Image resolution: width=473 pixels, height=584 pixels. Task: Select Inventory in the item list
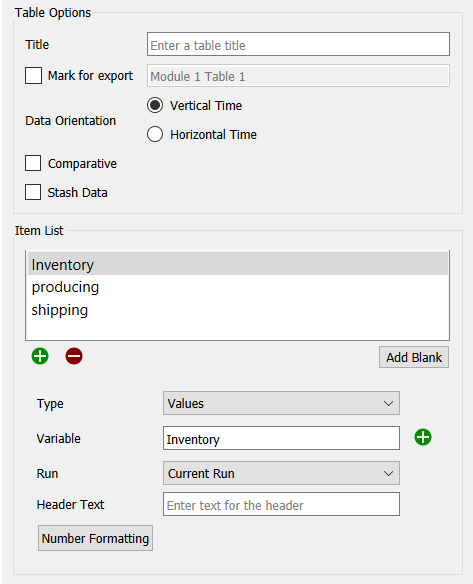pyautogui.click(x=238, y=264)
